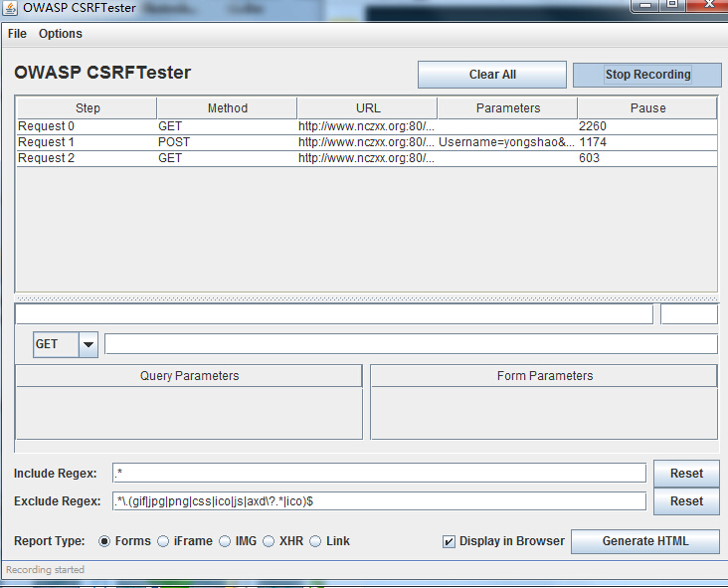Reset the Include Regex
728x588 pixels.
tap(686, 474)
